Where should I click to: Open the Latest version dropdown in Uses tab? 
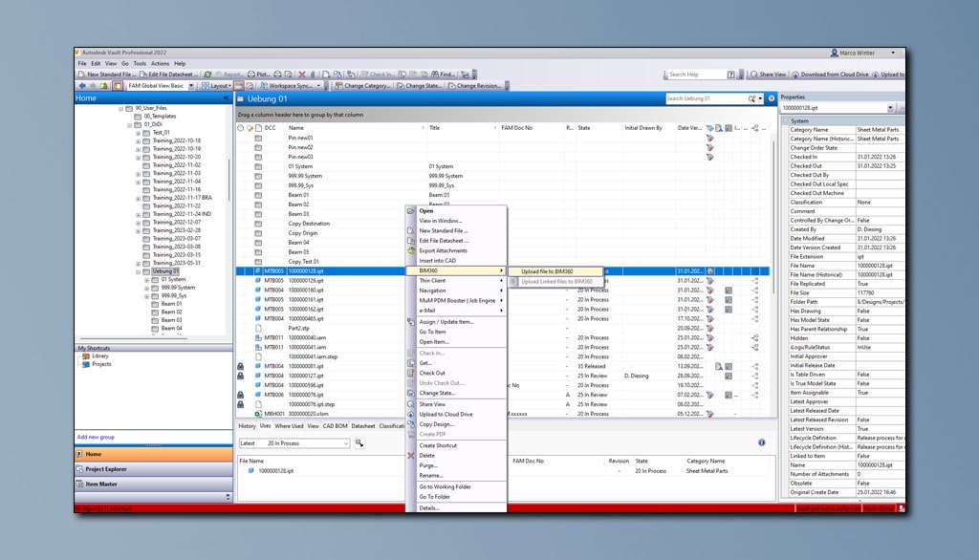click(344, 443)
